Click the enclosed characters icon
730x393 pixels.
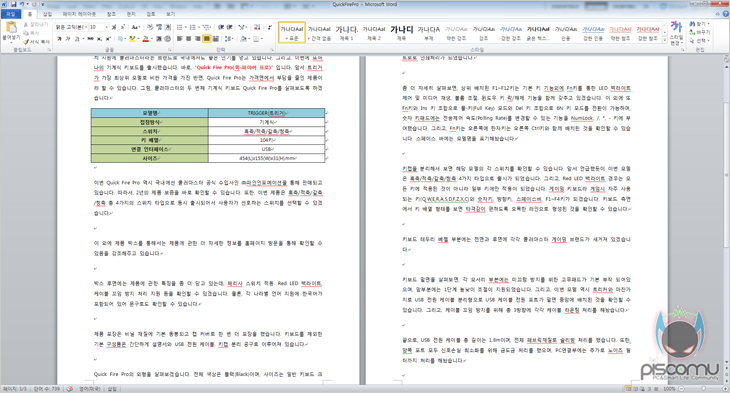click(x=168, y=39)
